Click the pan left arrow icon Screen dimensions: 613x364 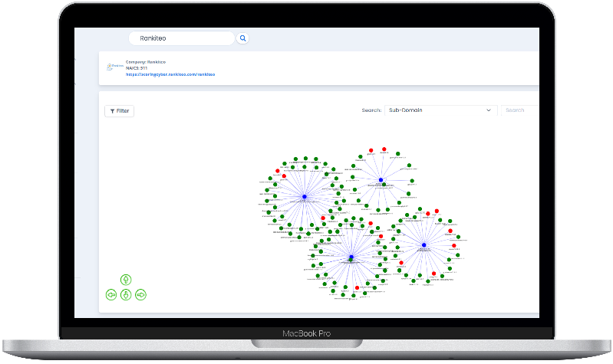111,294
